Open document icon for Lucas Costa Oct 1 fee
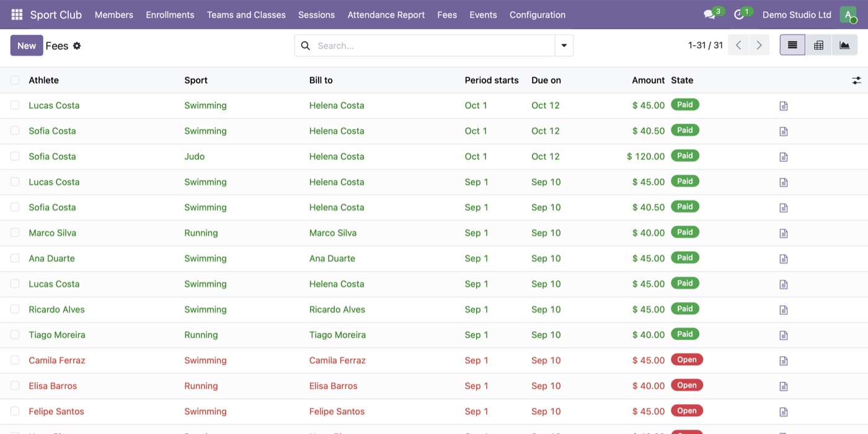Screen dimensions: 868x434 click(784, 106)
